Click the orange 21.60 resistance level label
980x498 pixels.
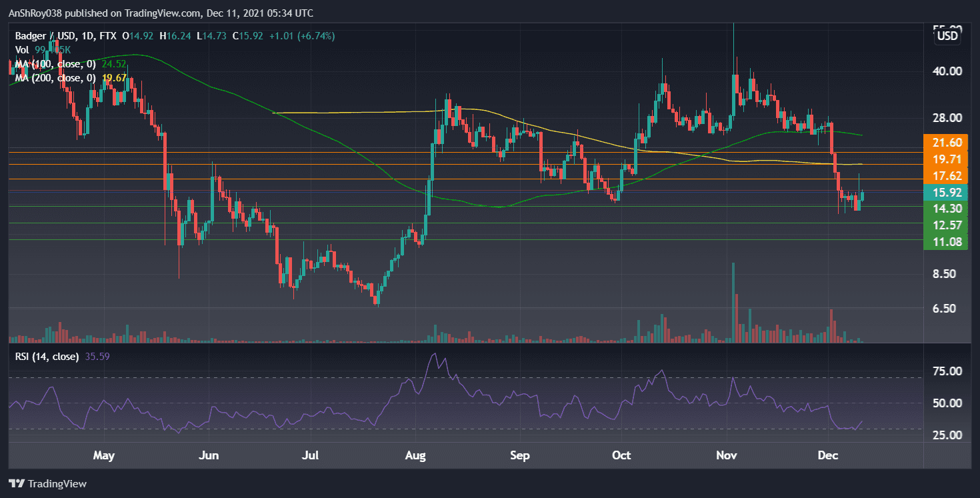[x=945, y=142]
